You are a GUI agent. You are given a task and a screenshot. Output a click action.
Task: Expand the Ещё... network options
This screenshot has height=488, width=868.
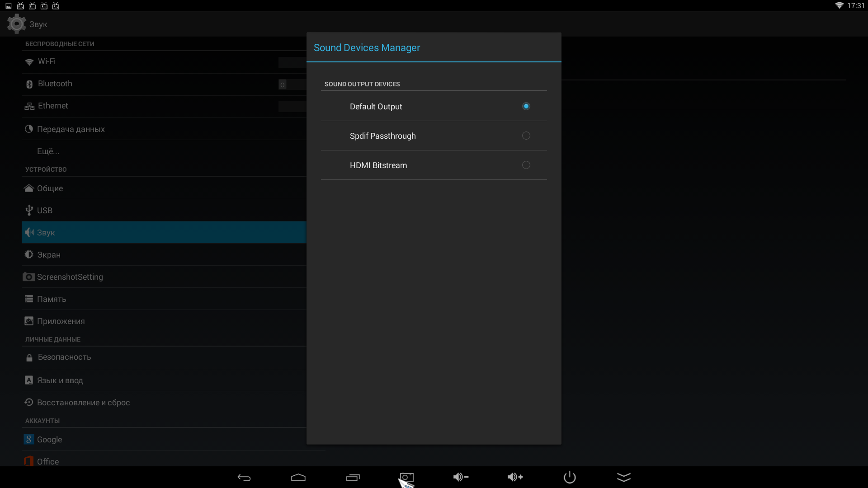(48, 151)
